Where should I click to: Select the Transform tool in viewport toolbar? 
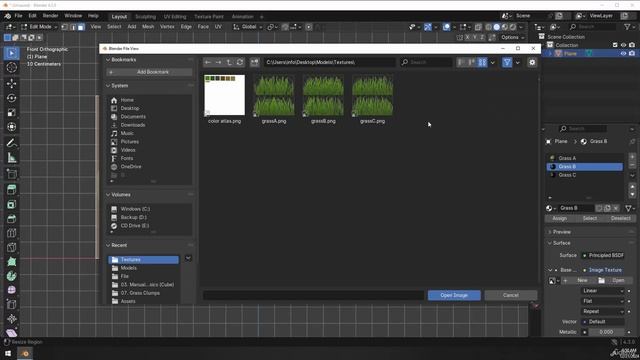point(11,127)
